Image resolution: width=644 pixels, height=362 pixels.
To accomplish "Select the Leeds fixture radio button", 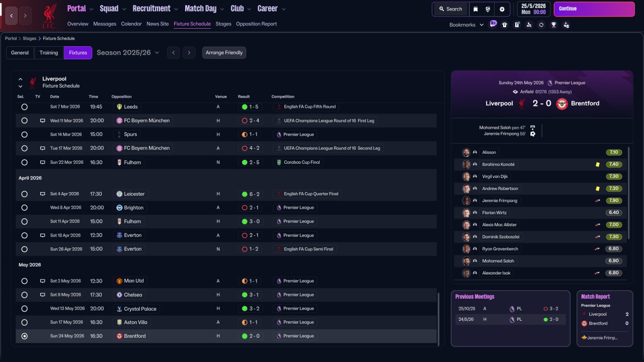I will click(24, 107).
